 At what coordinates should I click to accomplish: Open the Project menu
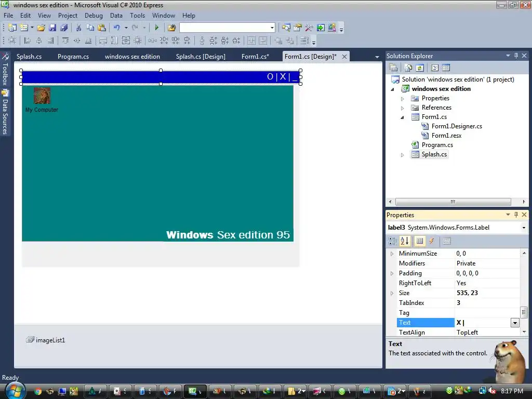click(68, 16)
